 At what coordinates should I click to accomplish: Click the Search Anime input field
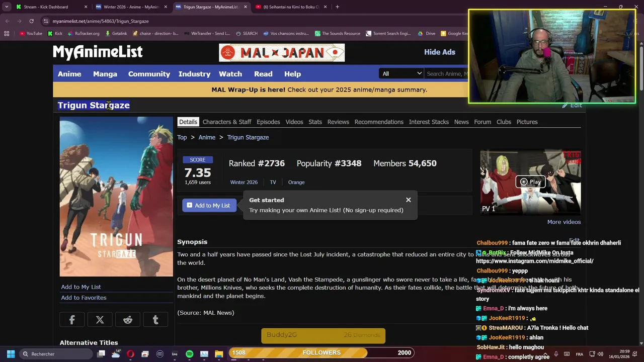tap(446, 74)
